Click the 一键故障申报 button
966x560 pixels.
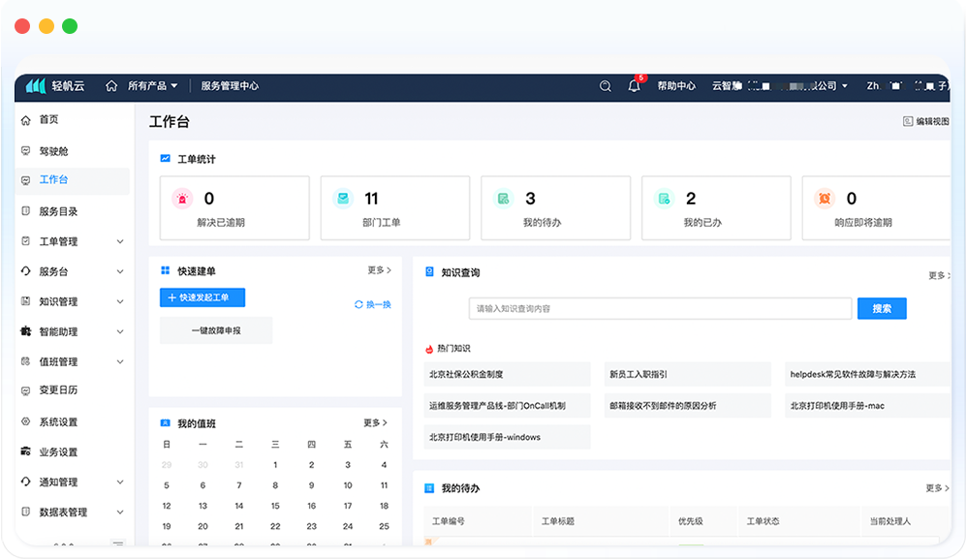pyautogui.click(x=216, y=330)
